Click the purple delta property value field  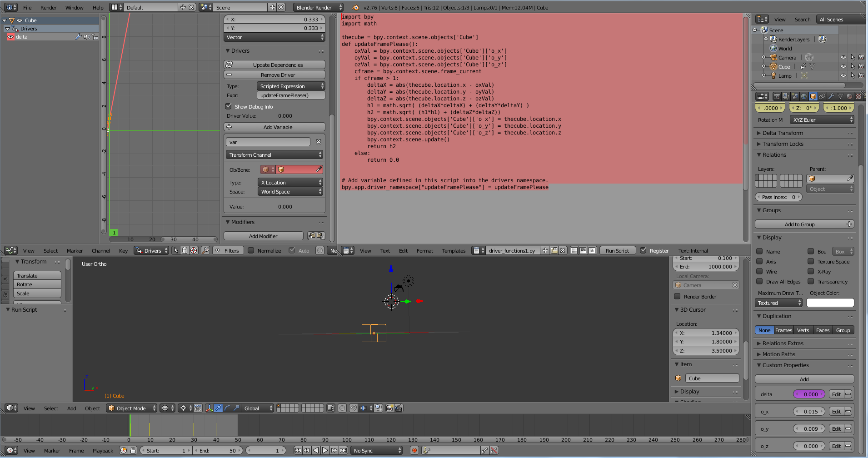click(809, 394)
